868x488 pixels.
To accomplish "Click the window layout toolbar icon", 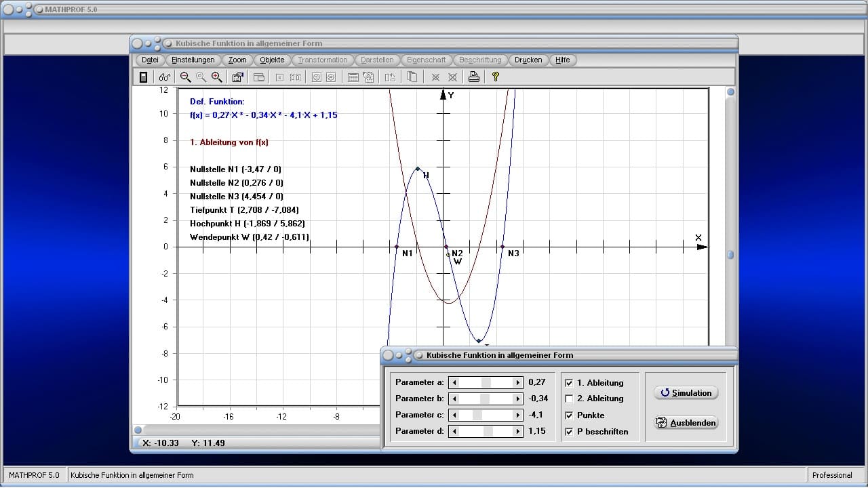I will tap(258, 77).
